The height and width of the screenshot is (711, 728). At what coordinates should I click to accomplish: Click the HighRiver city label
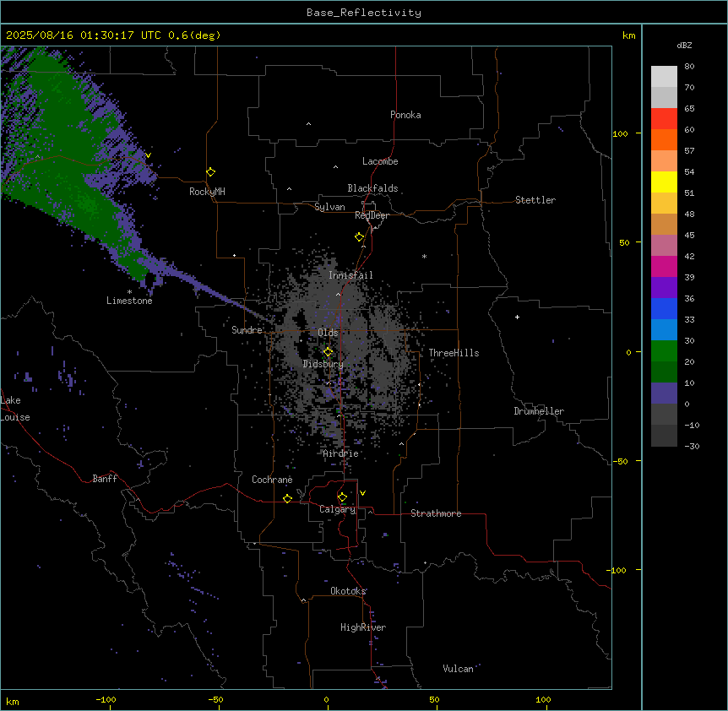(x=363, y=627)
